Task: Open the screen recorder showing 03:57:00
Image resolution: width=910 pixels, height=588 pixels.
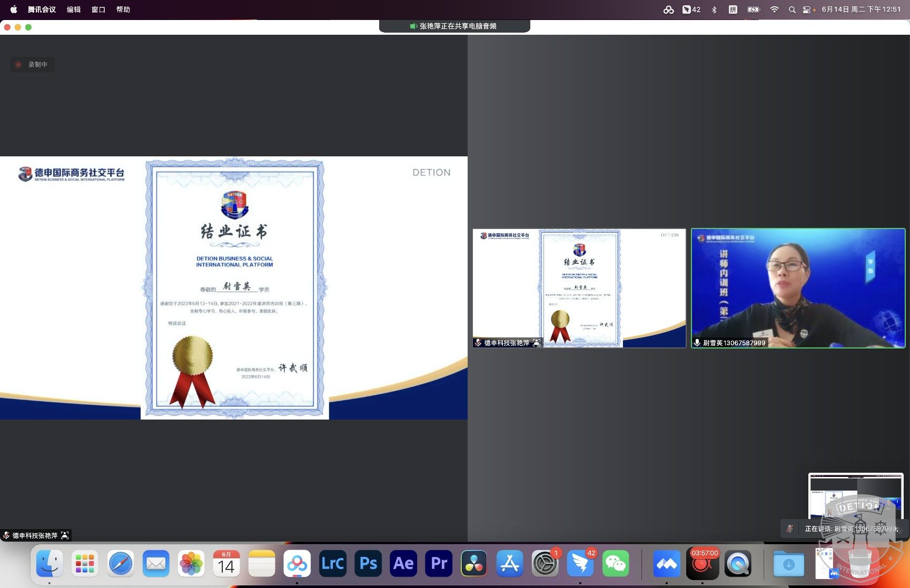Action: (703, 564)
